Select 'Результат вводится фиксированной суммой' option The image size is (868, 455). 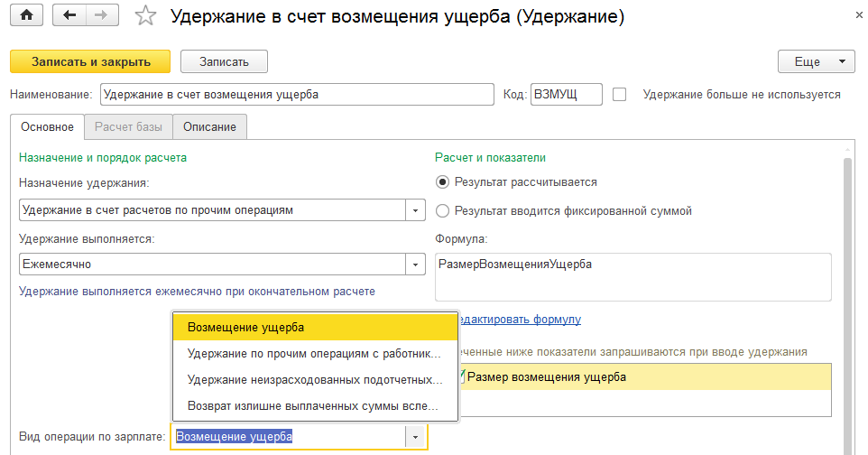(x=442, y=210)
